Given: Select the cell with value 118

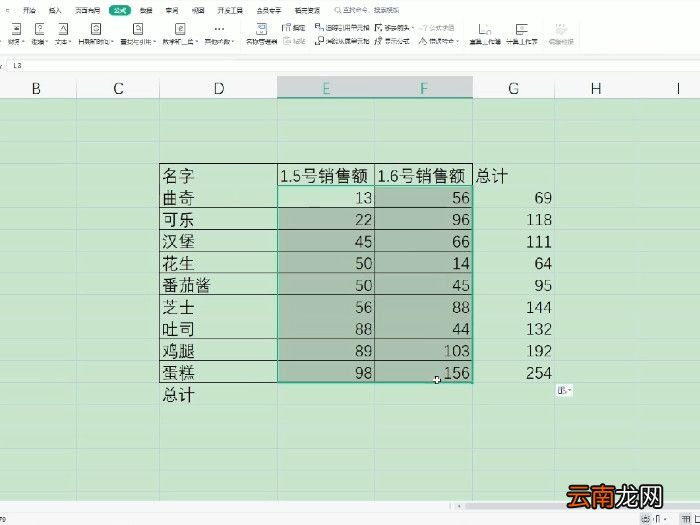Looking at the screenshot, I should coord(513,219).
